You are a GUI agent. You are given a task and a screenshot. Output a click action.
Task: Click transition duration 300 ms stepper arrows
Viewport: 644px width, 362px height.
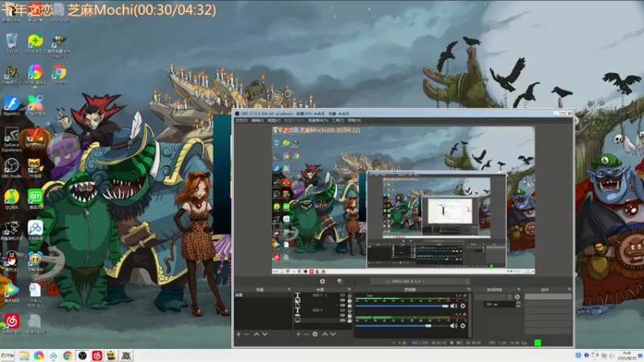click(518, 304)
